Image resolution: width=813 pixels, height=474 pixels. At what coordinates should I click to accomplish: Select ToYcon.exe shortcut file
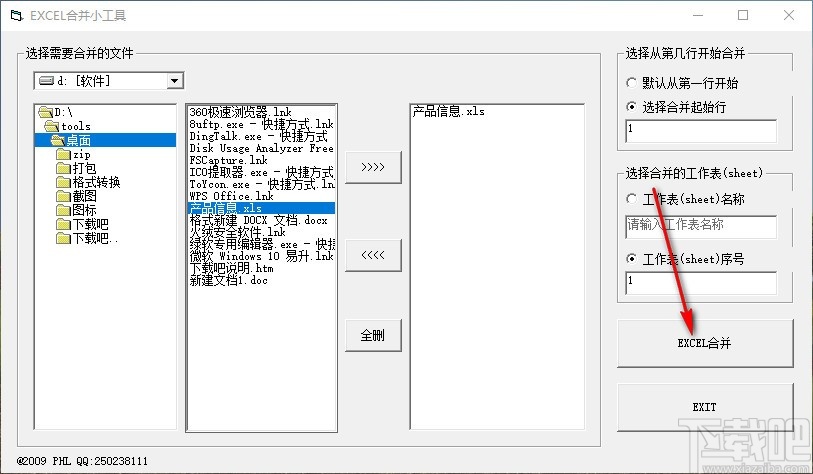coord(261,184)
